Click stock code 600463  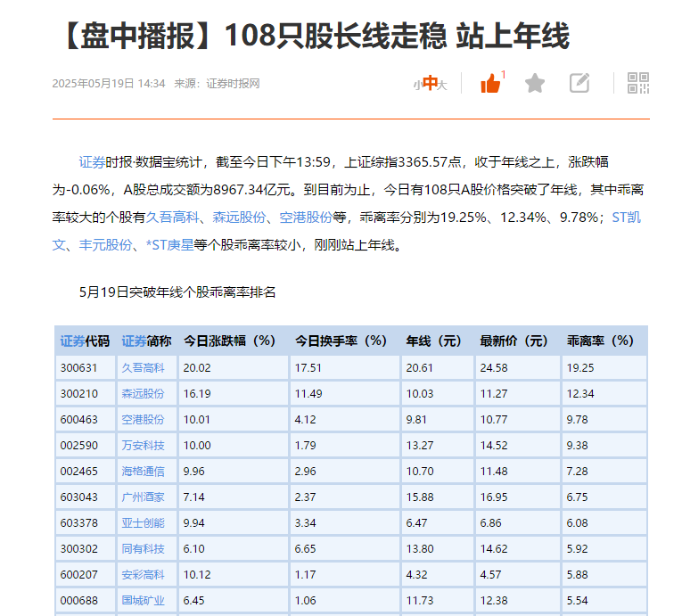(x=79, y=420)
